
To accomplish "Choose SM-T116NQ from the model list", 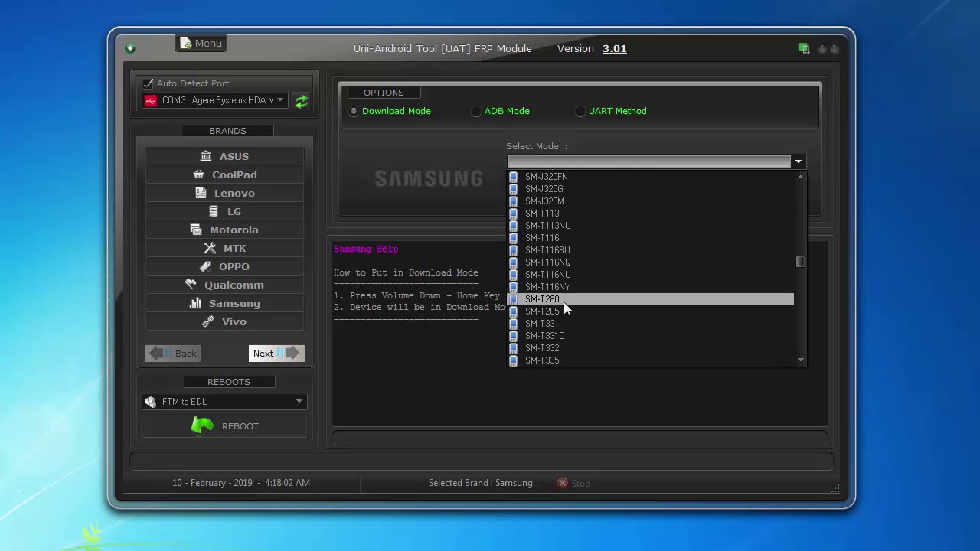I will coord(650,262).
